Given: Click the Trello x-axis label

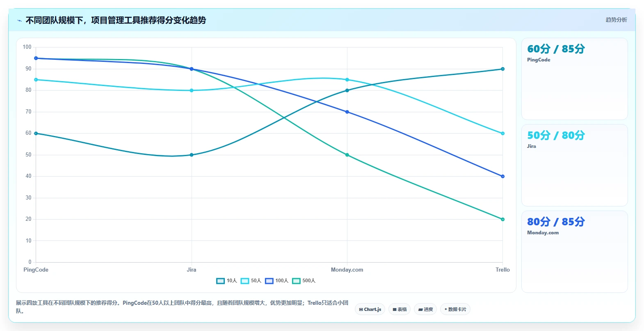Looking at the screenshot, I should [502, 270].
